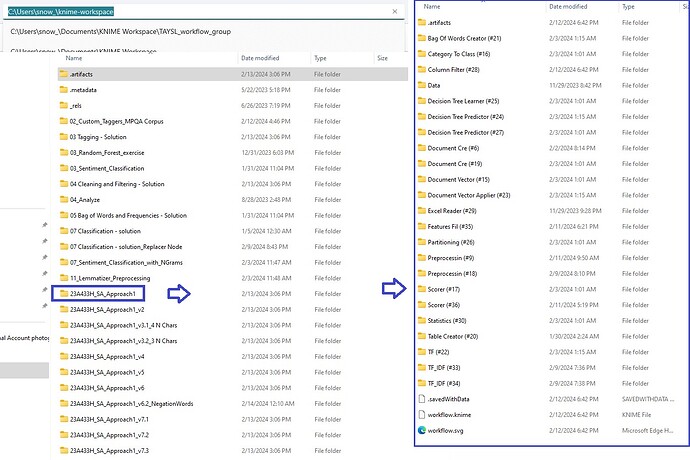Click the _rels folder icon

(x=64, y=106)
